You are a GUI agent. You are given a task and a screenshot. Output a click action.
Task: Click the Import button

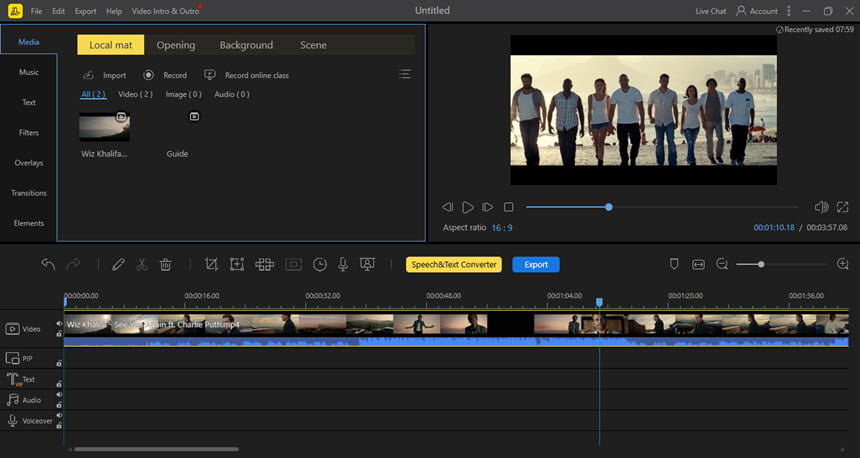(x=104, y=75)
